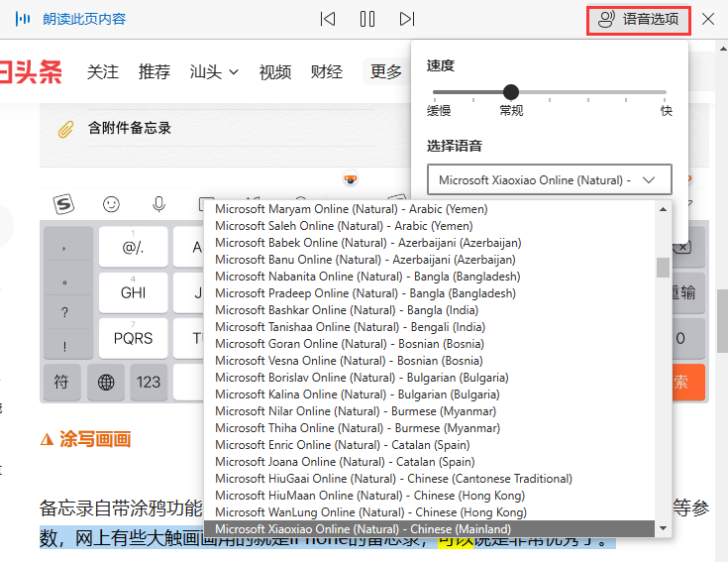Select Microsoft Saleh Arabic (Yemen) voice
The image size is (728, 562).
pyautogui.click(x=430, y=226)
